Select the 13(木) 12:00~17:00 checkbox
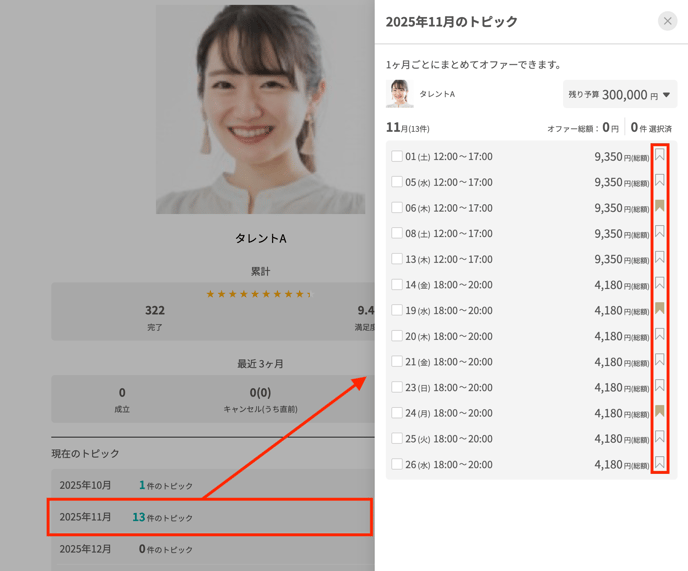The height and width of the screenshot is (571, 688). pos(397,259)
